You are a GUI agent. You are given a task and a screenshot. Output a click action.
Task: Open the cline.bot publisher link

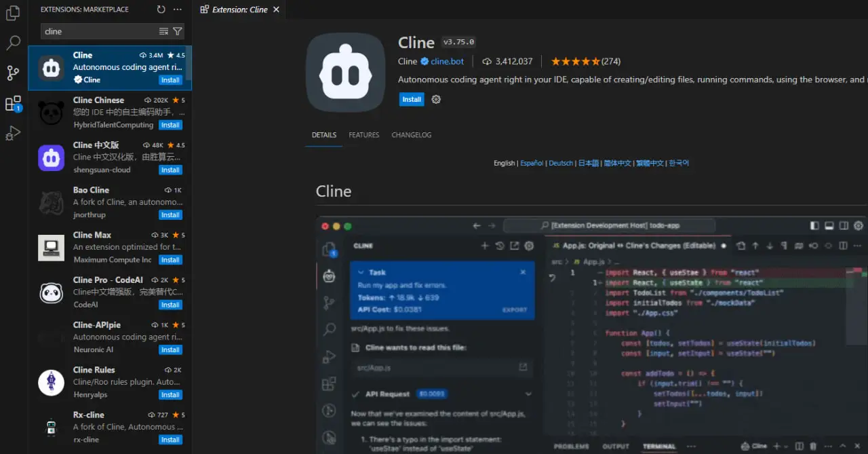coord(448,61)
